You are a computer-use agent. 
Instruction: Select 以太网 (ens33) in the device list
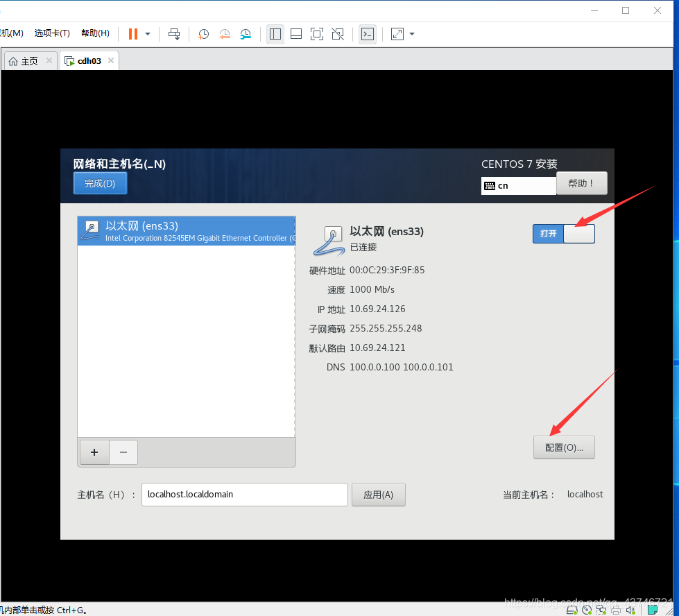coord(187,231)
